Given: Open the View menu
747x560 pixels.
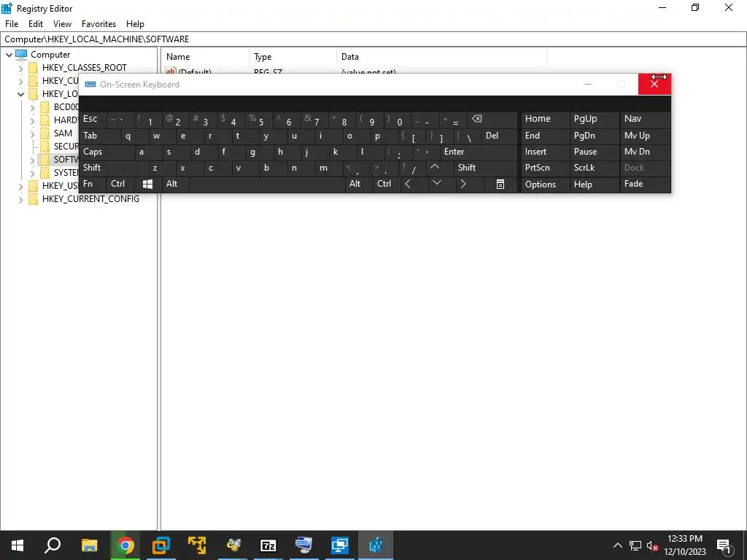Looking at the screenshot, I should (62, 24).
